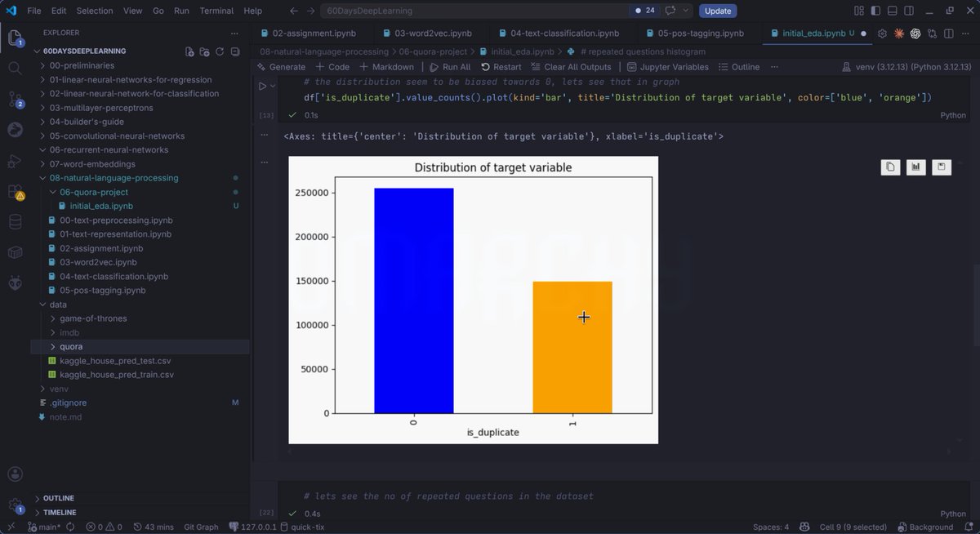This screenshot has height=534, width=980.
Task: Open notebook settings gear in editor toolbar
Action: pos(882,33)
